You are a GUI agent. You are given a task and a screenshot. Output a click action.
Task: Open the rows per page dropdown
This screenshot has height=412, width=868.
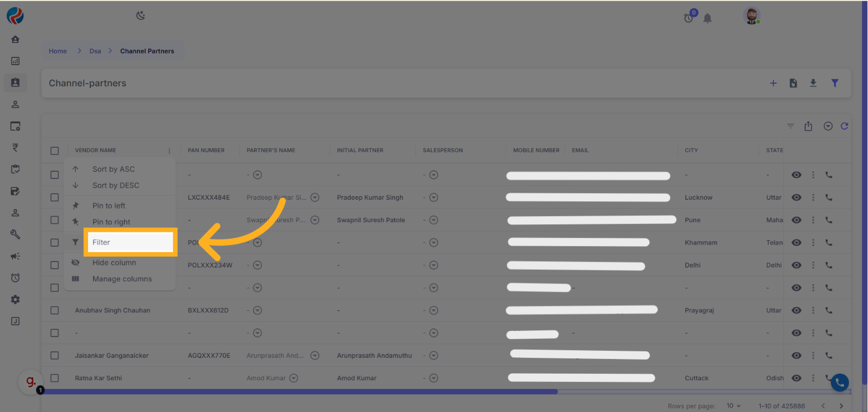coord(733,406)
